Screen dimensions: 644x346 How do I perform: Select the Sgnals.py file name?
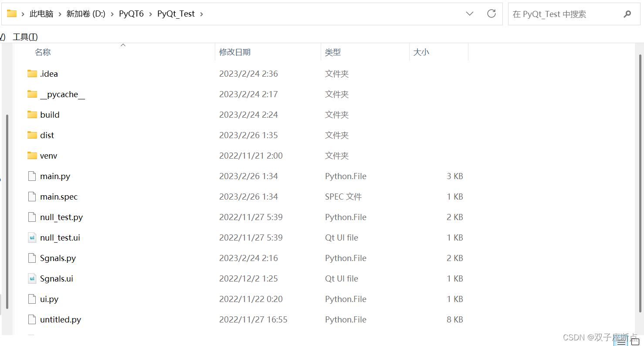[58, 258]
